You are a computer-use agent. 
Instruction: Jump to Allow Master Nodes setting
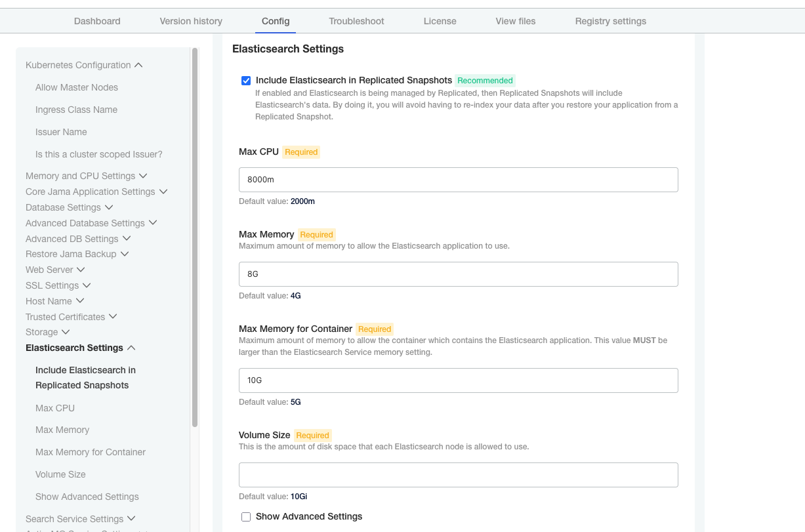click(77, 87)
